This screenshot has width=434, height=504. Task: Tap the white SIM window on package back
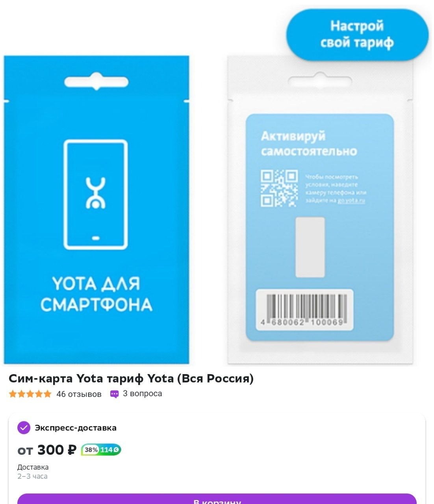click(x=310, y=247)
